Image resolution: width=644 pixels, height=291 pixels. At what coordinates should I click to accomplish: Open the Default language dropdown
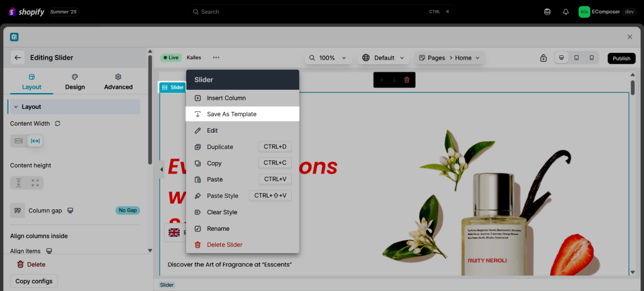(384, 58)
